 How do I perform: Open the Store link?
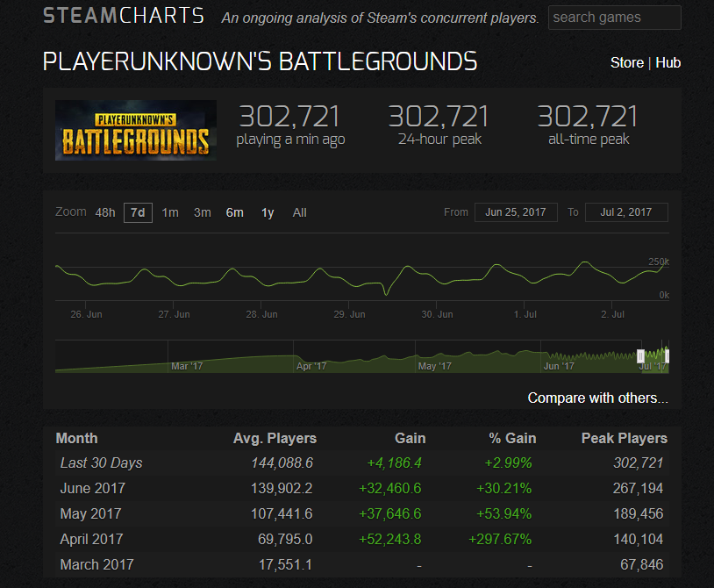pos(626,63)
